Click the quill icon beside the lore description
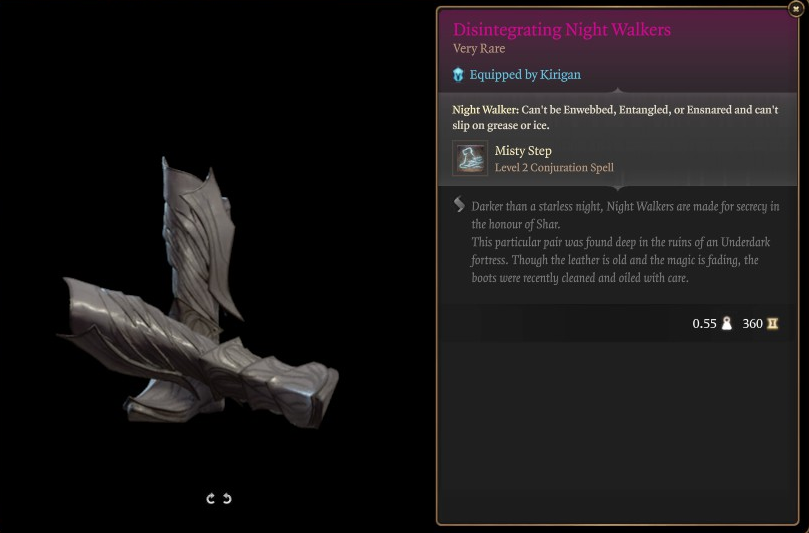This screenshot has width=809, height=533. point(459,204)
